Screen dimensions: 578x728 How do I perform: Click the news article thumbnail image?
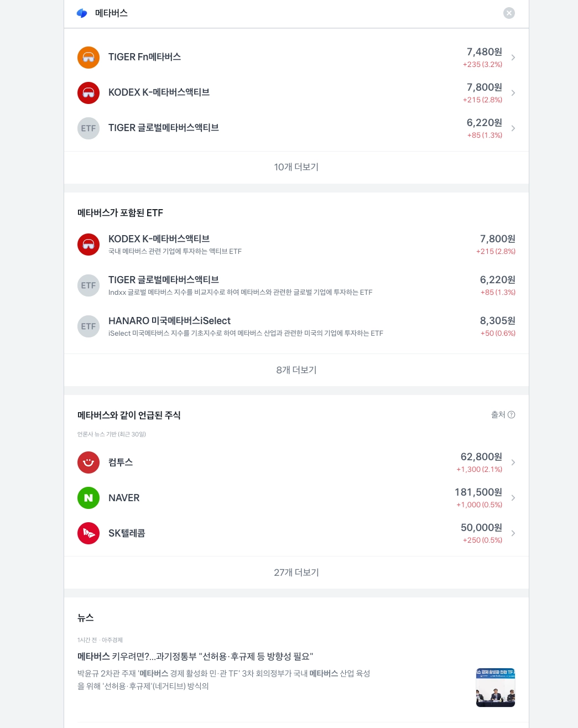[x=495, y=688]
